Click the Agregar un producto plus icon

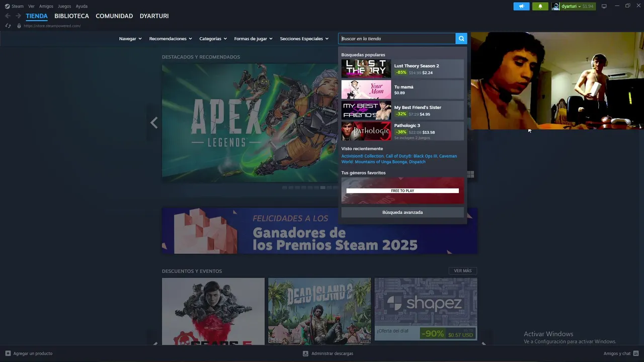8,353
